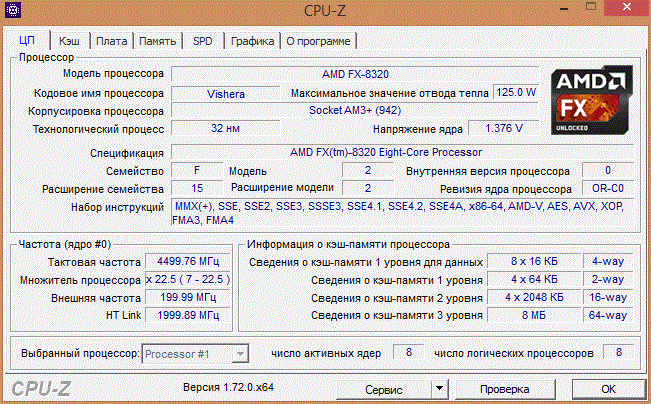Click the OR-C0 revision value
This screenshot has width=651, height=404.
(x=608, y=188)
